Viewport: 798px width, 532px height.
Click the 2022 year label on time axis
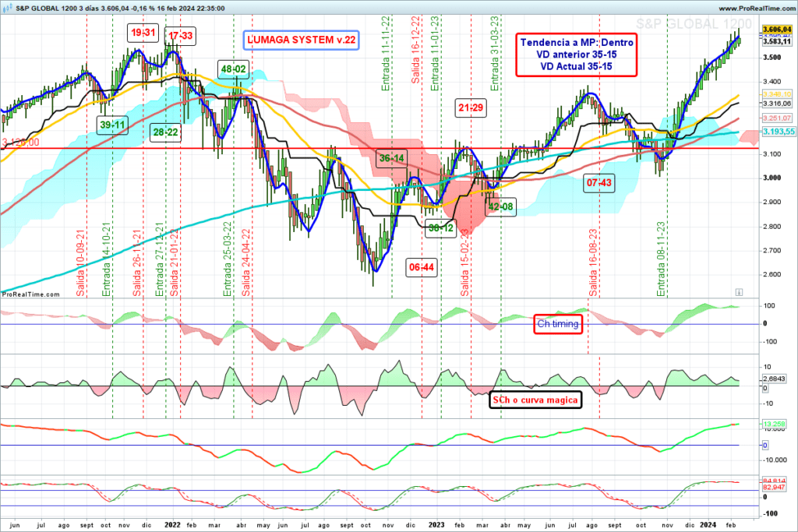[172, 525]
